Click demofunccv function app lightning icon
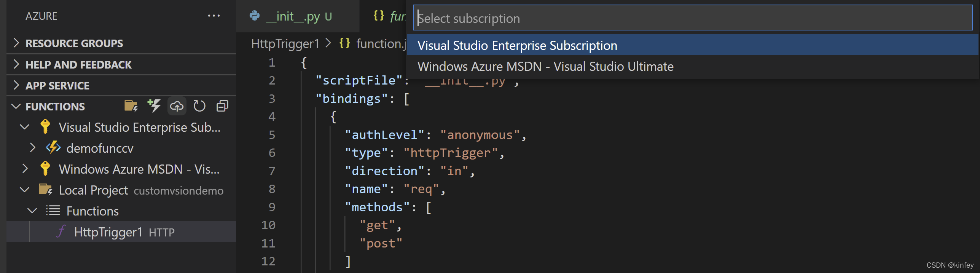 click(53, 148)
